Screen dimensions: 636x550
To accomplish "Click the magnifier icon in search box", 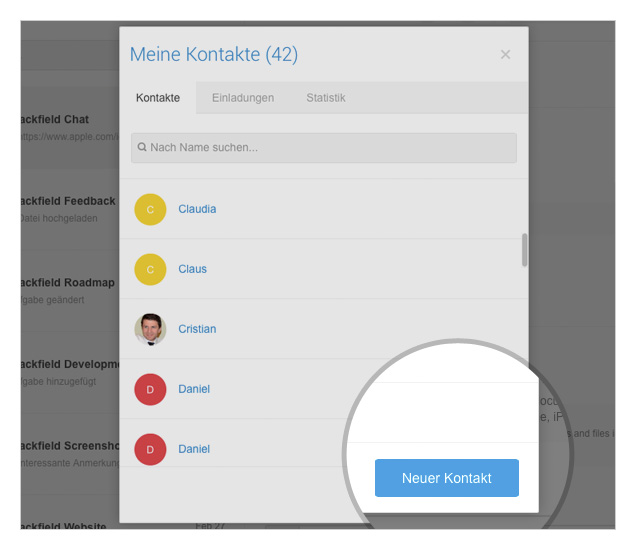I will pyautogui.click(x=142, y=147).
